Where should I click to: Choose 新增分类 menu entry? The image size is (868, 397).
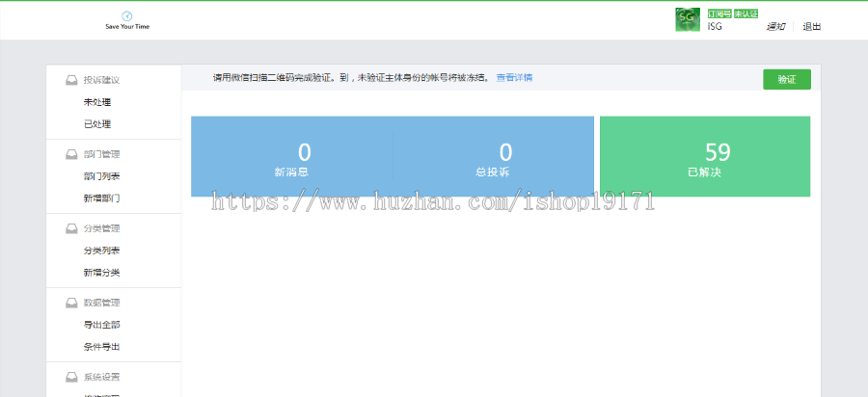point(102,273)
